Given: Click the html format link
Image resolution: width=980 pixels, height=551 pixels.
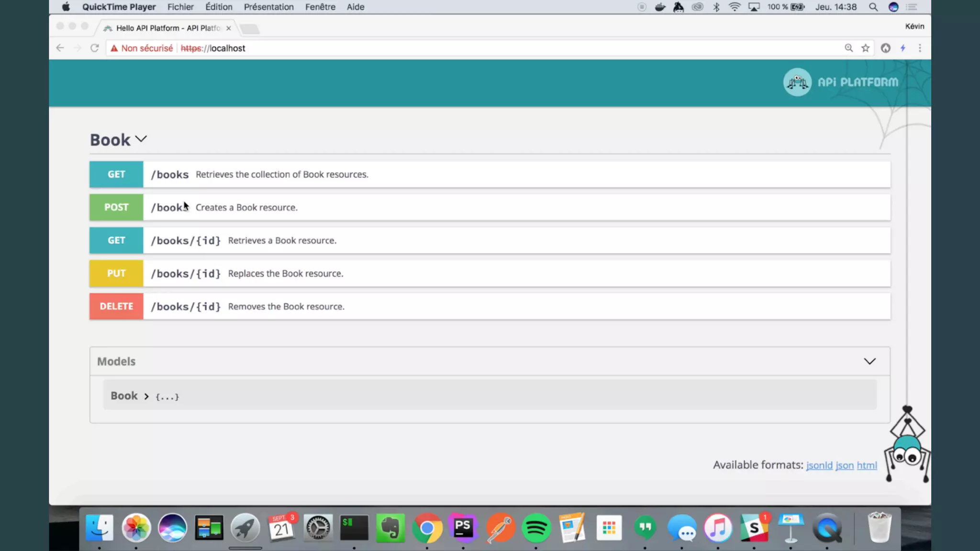Looking at the screenshot, I should coord(867,465).
